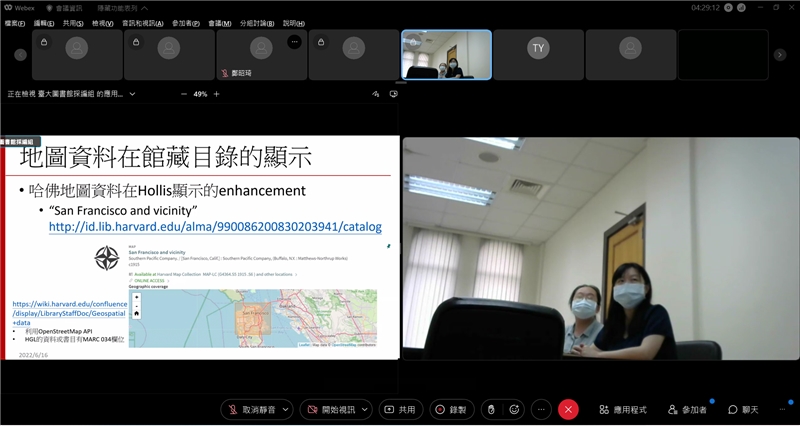Click the red leave meeting button
This screenshot has width=800, height=426.
point(568,409)
